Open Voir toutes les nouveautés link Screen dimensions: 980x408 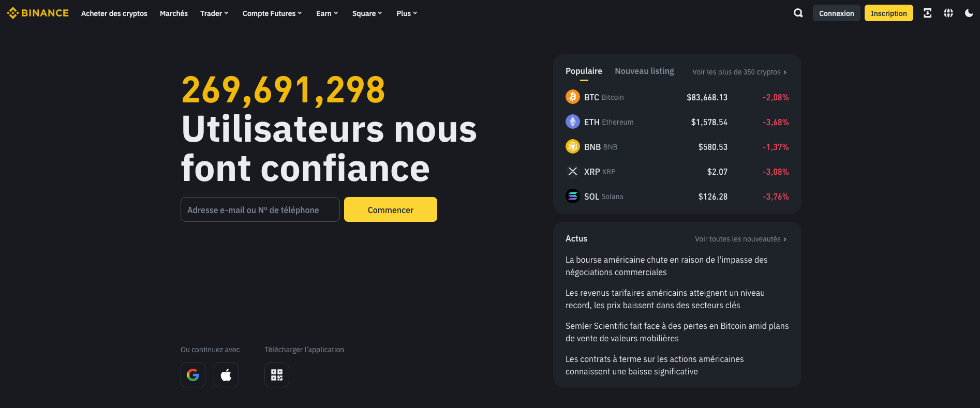pos(740,239)
